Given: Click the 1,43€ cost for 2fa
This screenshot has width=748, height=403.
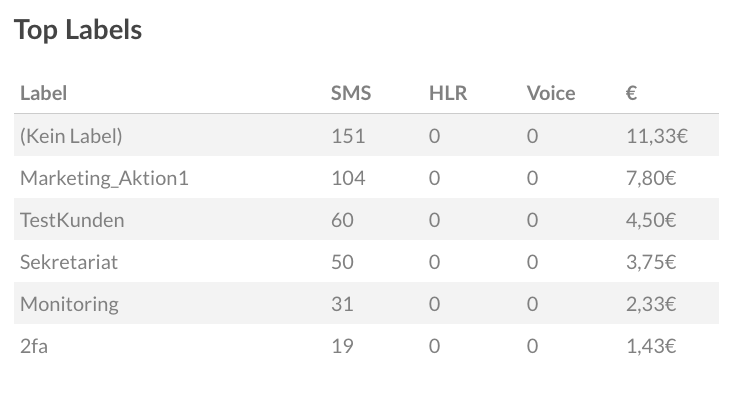Looking at the screenshot, I should pos(651,346).
